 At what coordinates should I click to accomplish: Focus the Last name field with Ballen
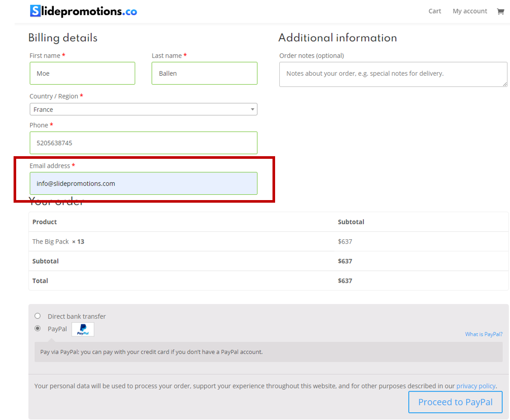click(204, 74)
